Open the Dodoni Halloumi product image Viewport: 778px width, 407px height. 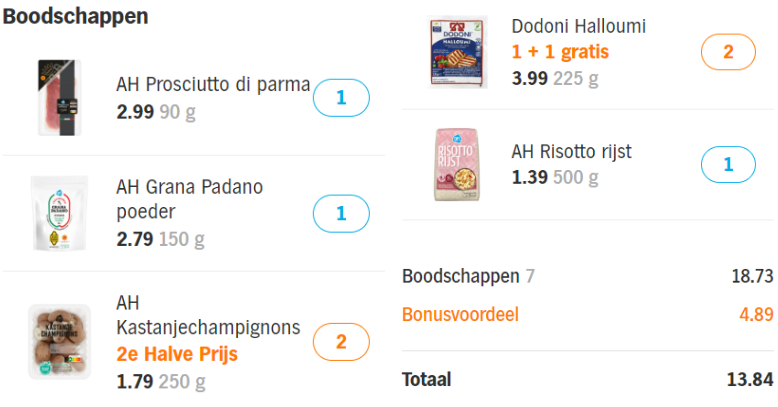click(457, 52)
